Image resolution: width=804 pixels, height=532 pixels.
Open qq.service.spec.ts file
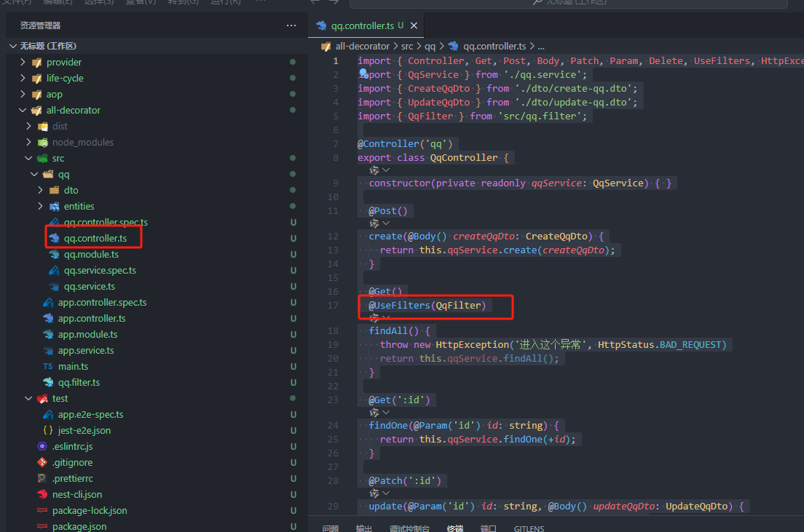click(x=100, y=270)
